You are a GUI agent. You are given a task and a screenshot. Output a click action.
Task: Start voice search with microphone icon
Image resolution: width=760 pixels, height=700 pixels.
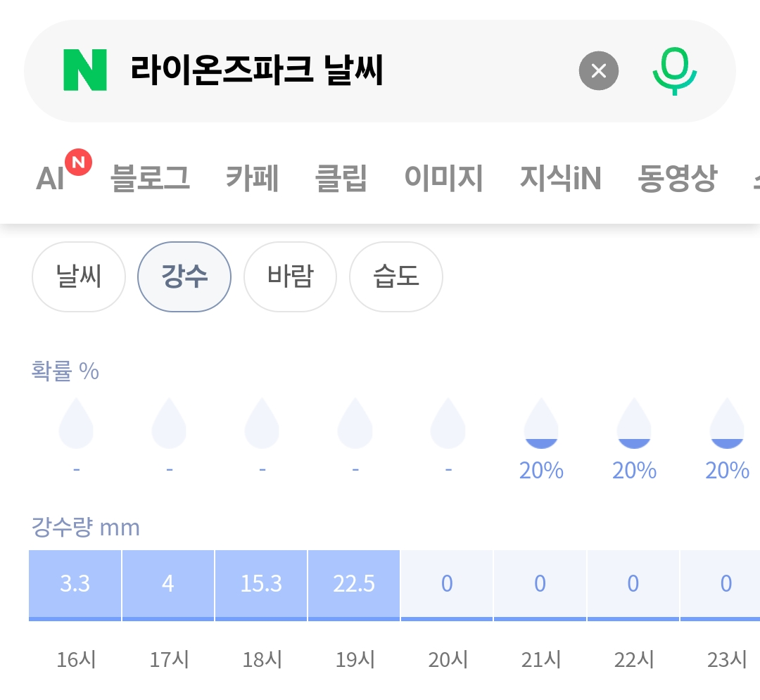click(675, 71)
